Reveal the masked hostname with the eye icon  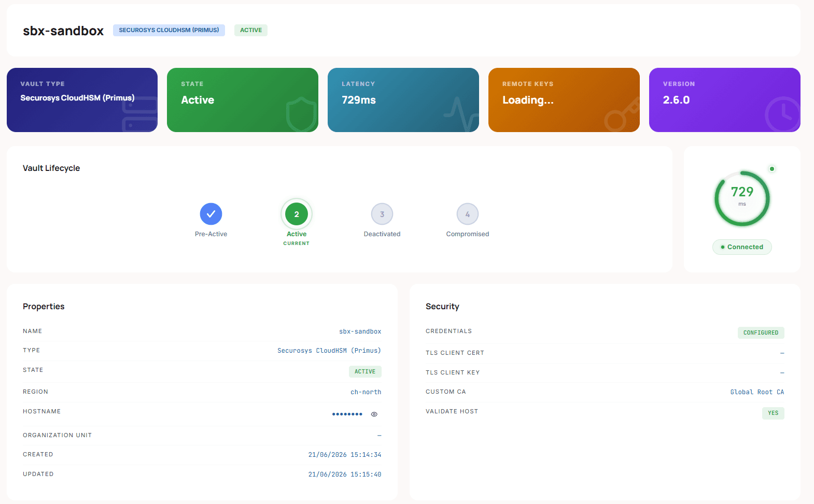(x=374, y=414)
